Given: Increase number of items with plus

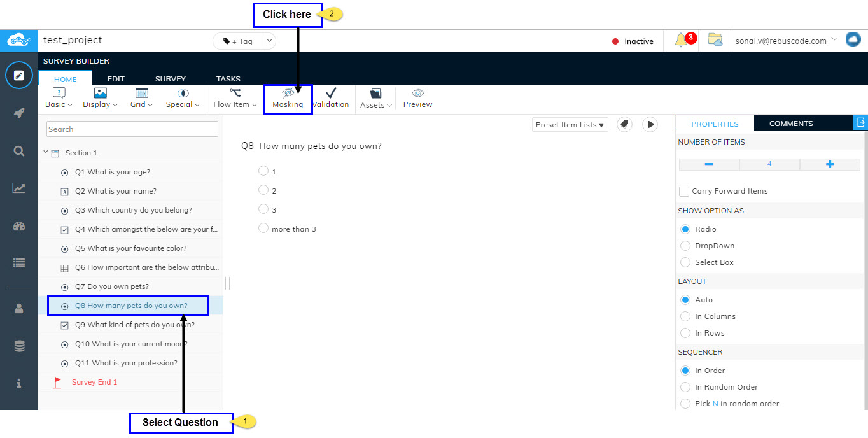Looking at the screenshot, I should pyautogui.click(x=830, y=164).
